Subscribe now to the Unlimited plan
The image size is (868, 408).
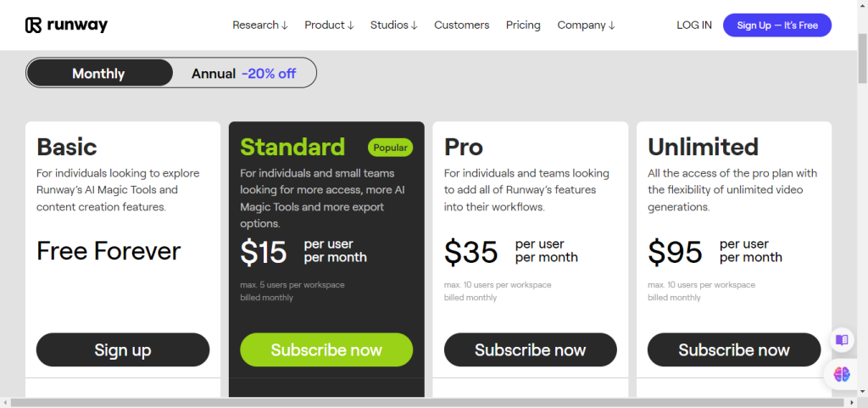[734, 349]
